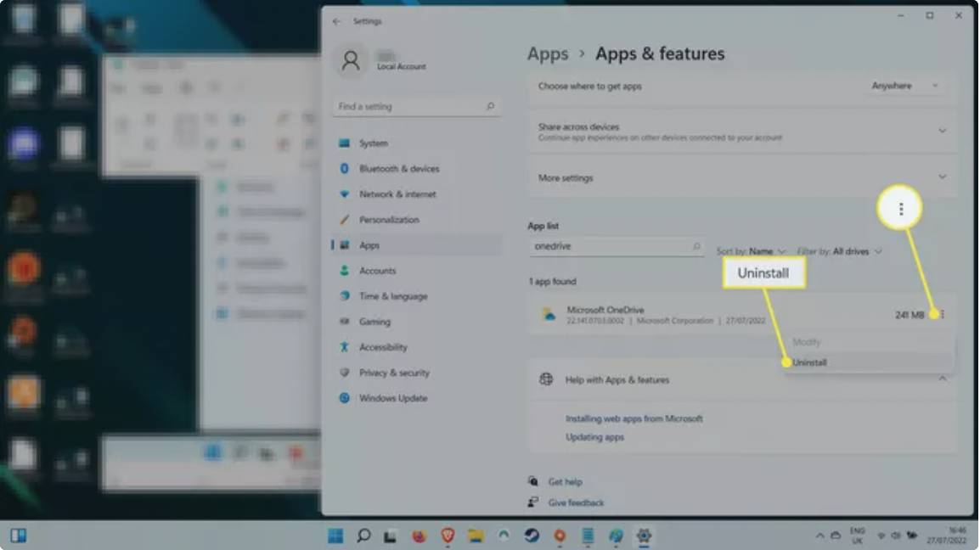Viewport: 980px width, 550px height.
Task: Click the System icon in sidebar
Action: point(344,143)
